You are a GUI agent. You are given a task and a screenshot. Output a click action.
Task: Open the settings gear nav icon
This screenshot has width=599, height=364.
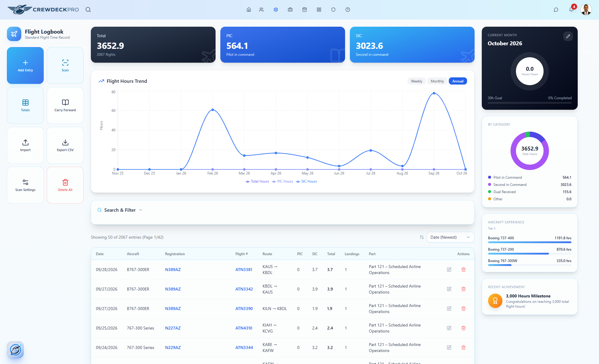[276, 10]
